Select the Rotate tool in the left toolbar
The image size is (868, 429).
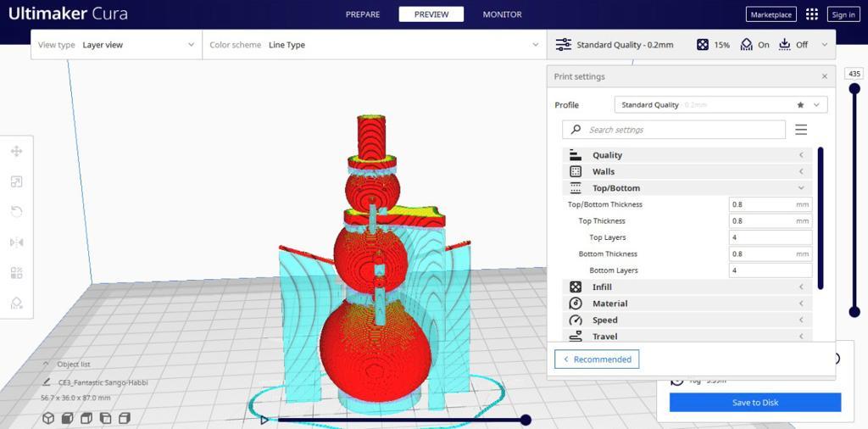coord(17,211)
